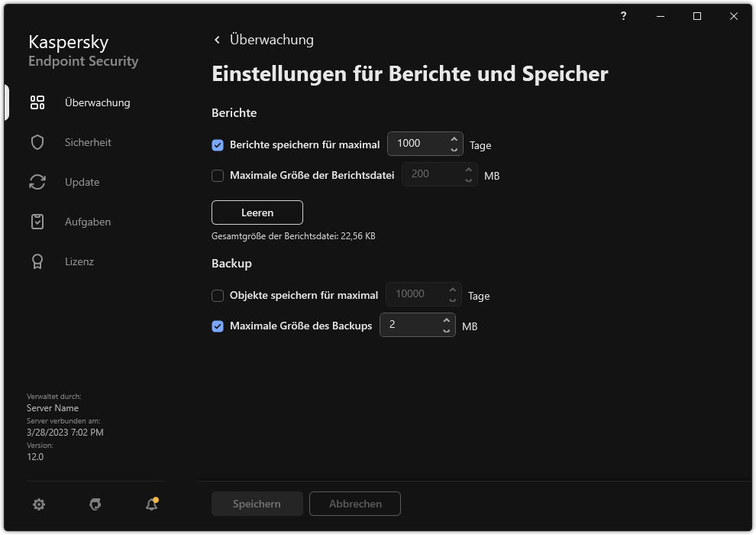This screenshot has height=535, width=756.
Task: Enable 'Maximale Größe der Berichtsdatei'
Action: (x=218, y=175)
